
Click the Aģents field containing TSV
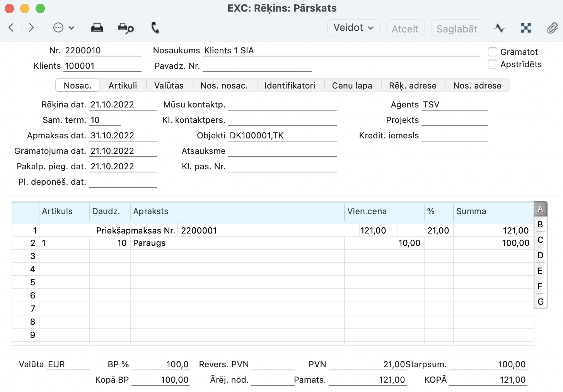click(x=454, y=105)
